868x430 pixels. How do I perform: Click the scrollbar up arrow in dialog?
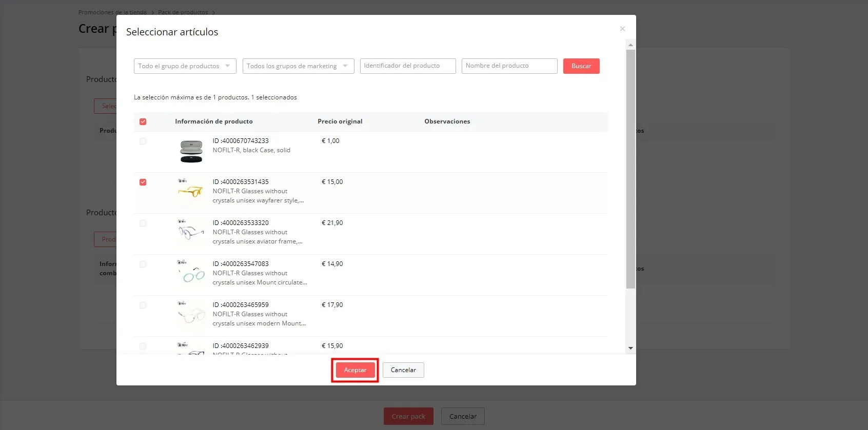click(x=630, y=45)
